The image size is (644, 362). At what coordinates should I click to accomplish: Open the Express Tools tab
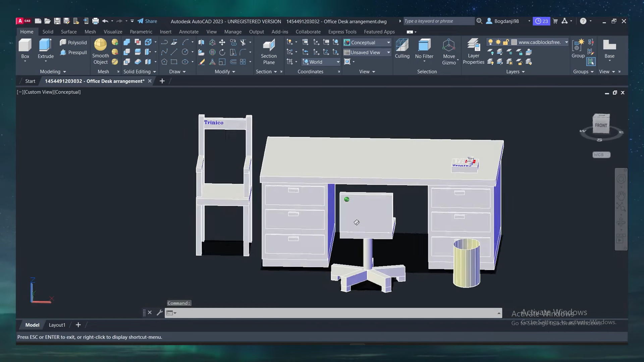coord(342,32)
